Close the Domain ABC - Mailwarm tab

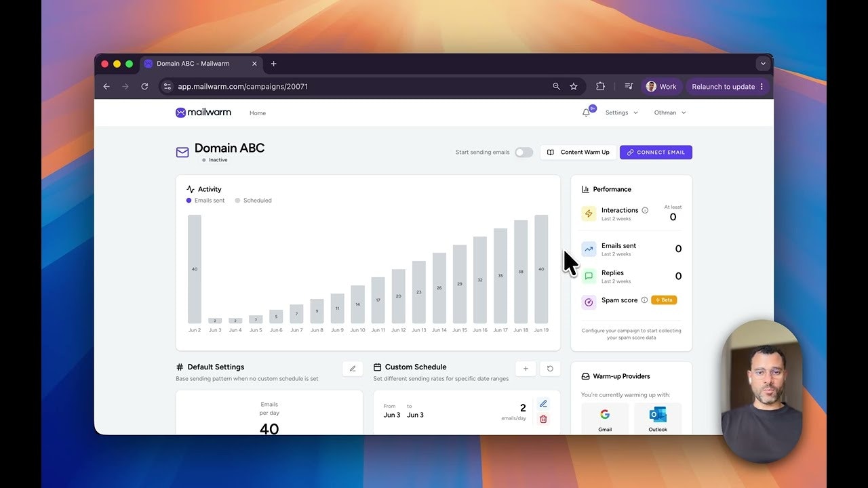coord(254,64)
